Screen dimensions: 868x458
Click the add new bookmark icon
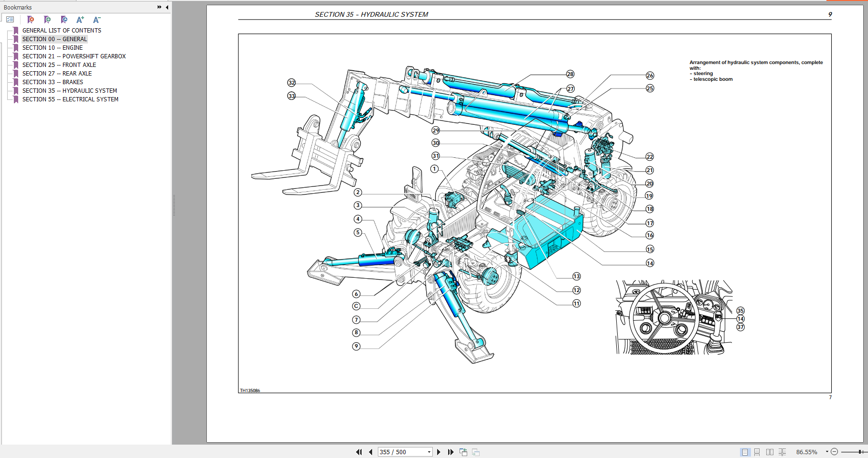[47, 20]
